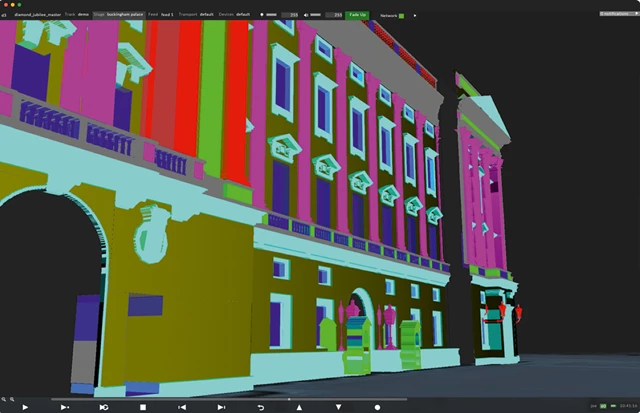Open the Feed feed 1 menu
Image resolution: width=640 pixels, height=413 pixels.
point(161,15)
